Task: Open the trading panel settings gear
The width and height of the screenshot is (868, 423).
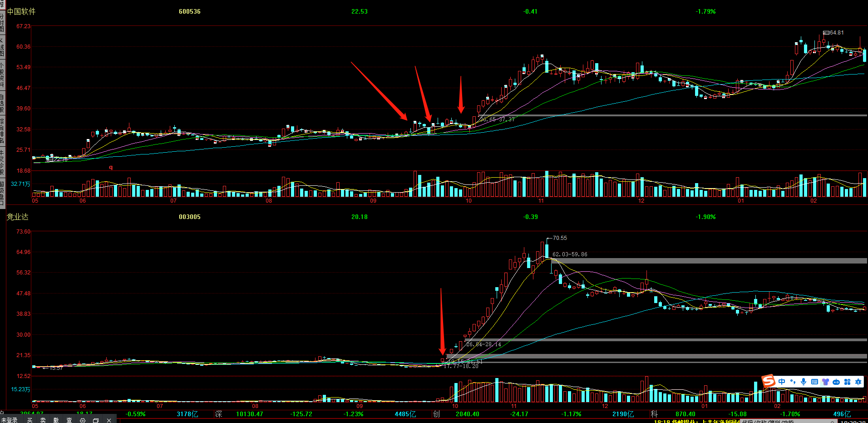Action: pos(83,420)
